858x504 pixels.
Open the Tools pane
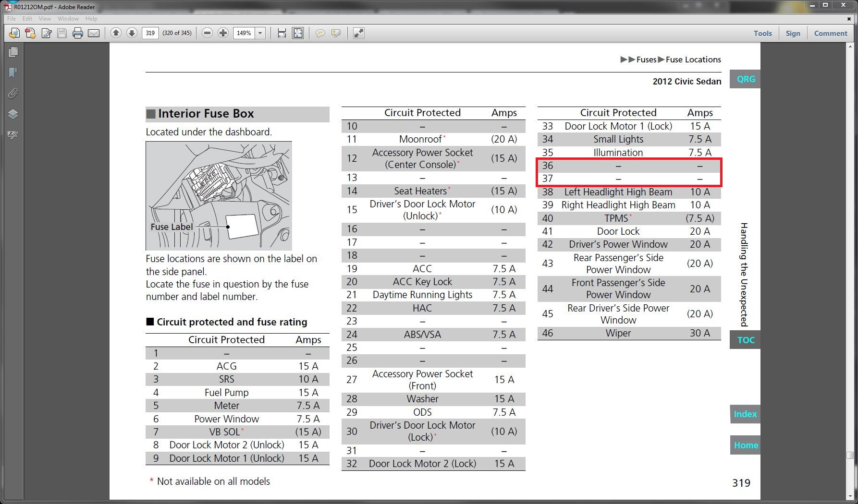point(762,33)
